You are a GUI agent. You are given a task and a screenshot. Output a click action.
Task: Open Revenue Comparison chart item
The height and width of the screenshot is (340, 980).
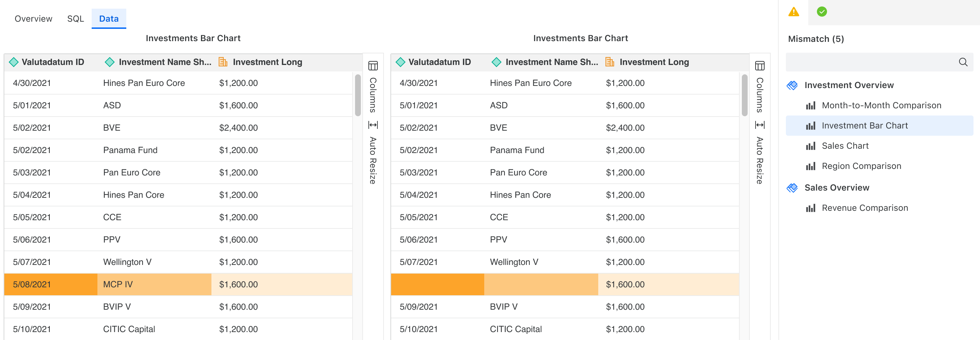point(864,208)
